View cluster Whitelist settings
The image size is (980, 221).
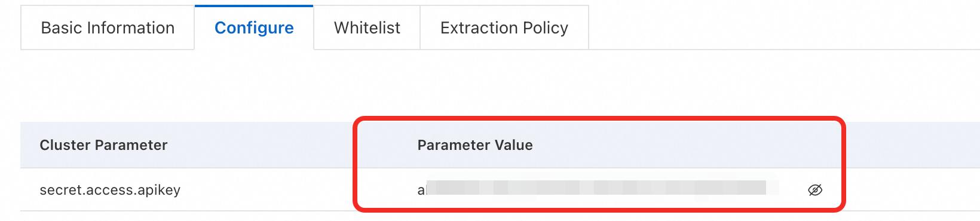[367, 27]
